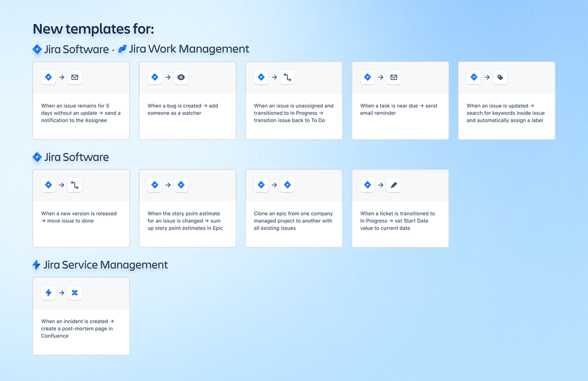
Task: Click the Jira icon in the 'new version is released' card
Action: [x=48, y=185]
